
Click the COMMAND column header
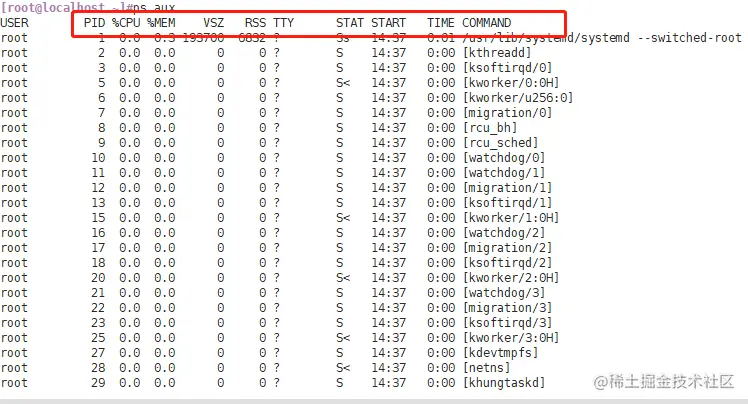click(487, 23)
